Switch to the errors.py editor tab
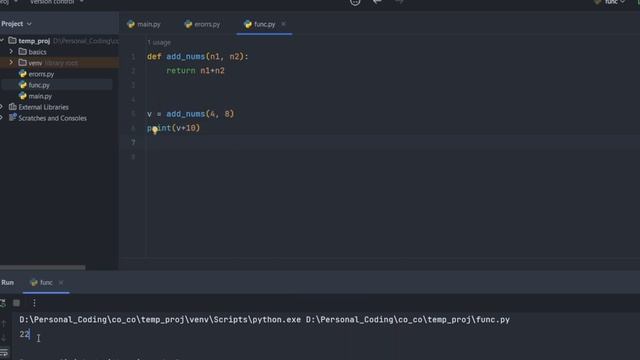640x360 pixels. pyautogui.click(x=202, y=24)
